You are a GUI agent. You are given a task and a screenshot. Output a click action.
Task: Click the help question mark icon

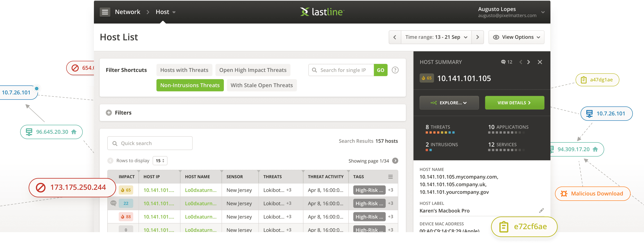tap(395, 70)
